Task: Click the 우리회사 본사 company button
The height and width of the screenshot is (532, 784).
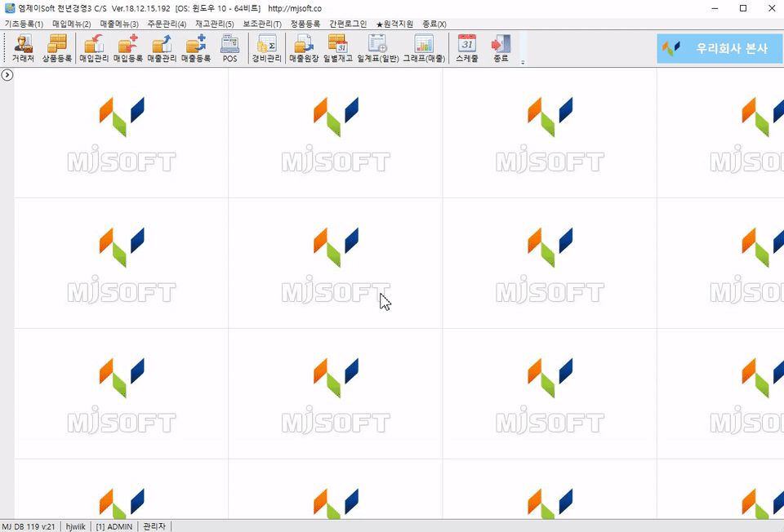Action: click(x=719, y=48)
